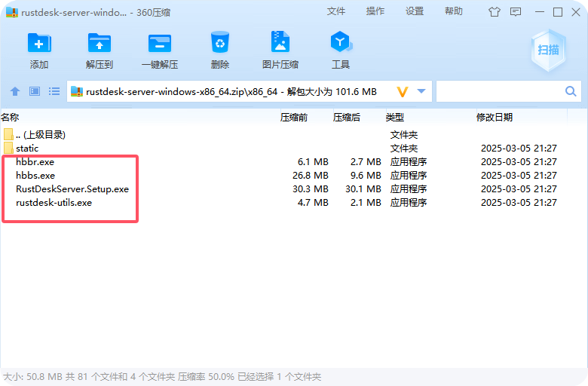588x386 pixels.
Task: Select the static folder name
Action: pos(27,149)
